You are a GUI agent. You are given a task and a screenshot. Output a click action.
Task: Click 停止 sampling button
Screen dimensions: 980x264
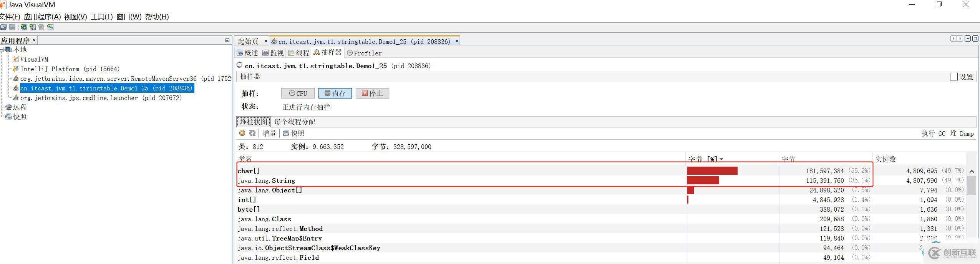pos(372,93)
